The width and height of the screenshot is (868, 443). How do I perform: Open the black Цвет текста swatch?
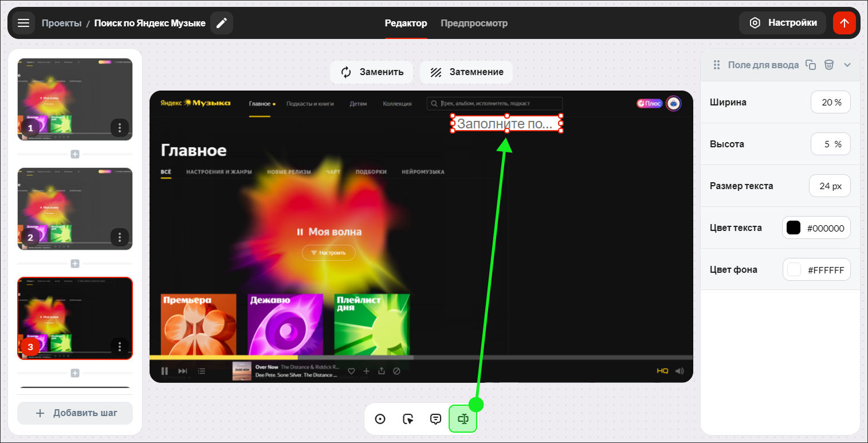tap(794, 228)
